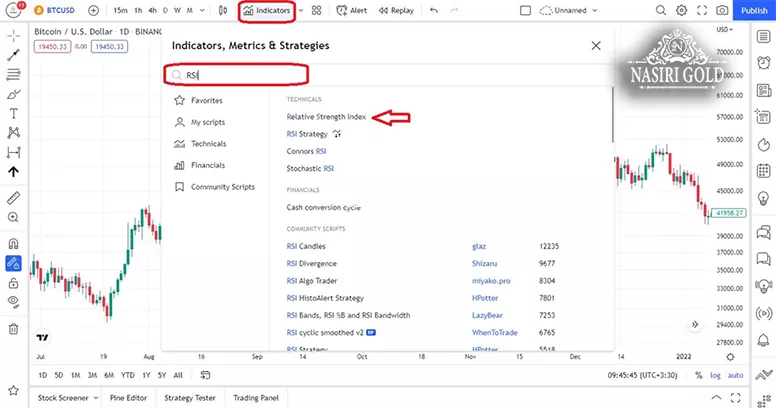776x408 pixels.
Task: Select the crosshair cursor tool
Action: pyautogui.click(x=13, y=36)
